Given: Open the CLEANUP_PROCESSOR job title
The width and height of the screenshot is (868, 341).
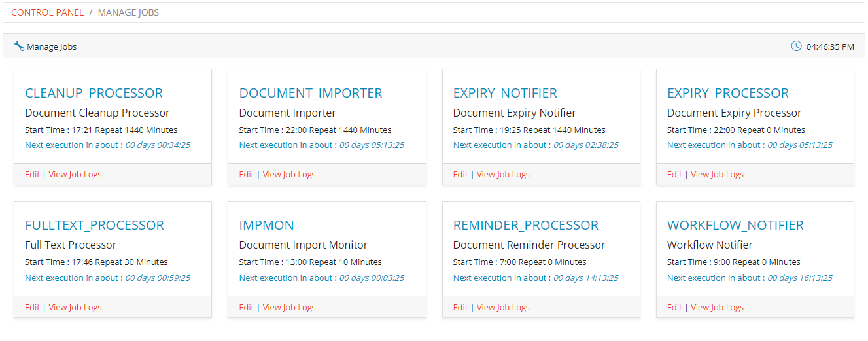Looking at the screenshot, I should tap(94, 93).
